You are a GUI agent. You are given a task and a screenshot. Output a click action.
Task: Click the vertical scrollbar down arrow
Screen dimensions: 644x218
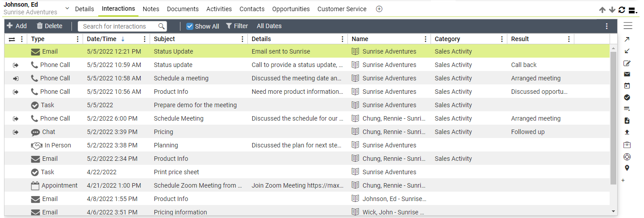613,211
